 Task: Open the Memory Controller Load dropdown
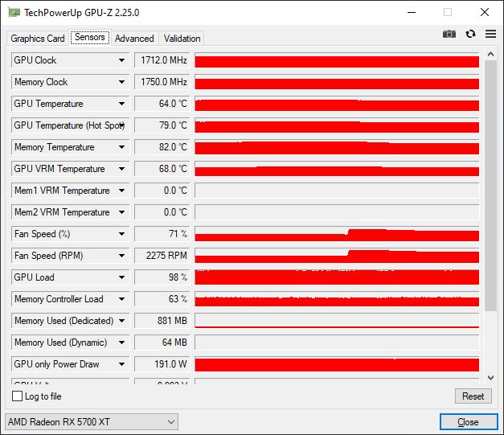pos(121,299)
